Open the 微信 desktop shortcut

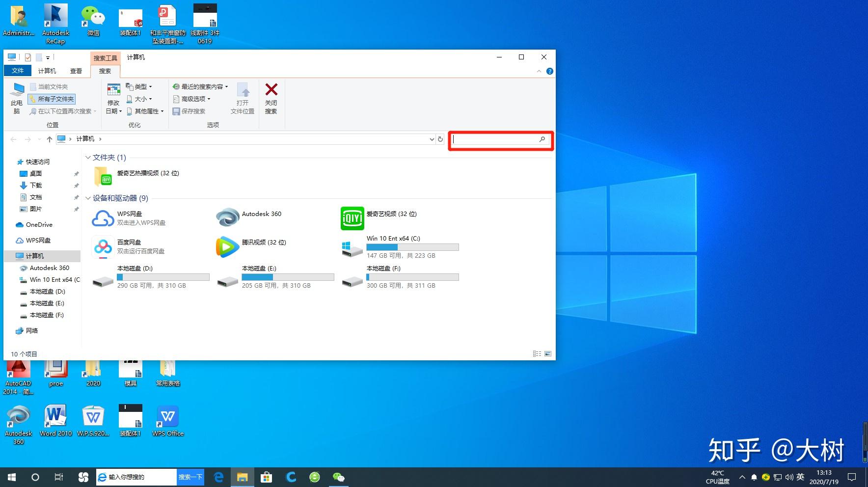(x=93, y=20)
